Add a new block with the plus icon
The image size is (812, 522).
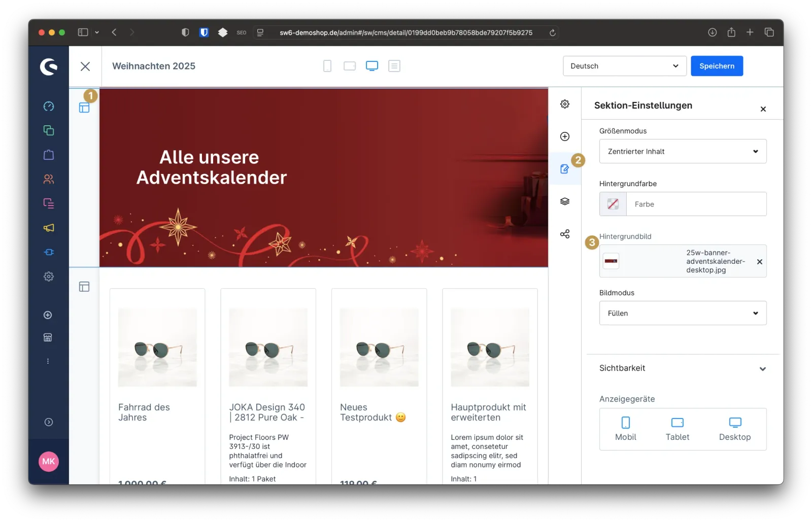564,136
